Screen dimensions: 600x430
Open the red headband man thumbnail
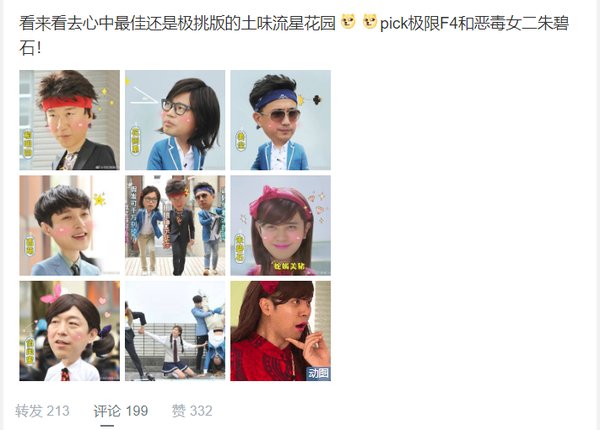tap(70, 120)
